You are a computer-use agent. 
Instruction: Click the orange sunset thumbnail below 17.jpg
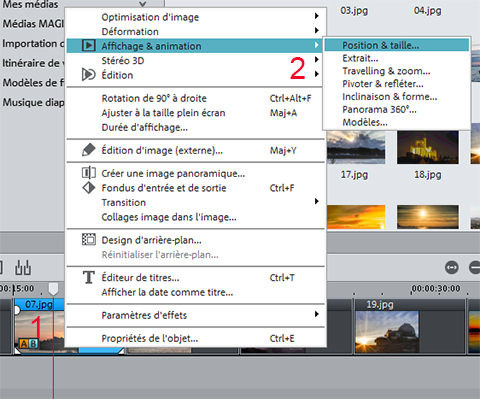pos(356,217)
